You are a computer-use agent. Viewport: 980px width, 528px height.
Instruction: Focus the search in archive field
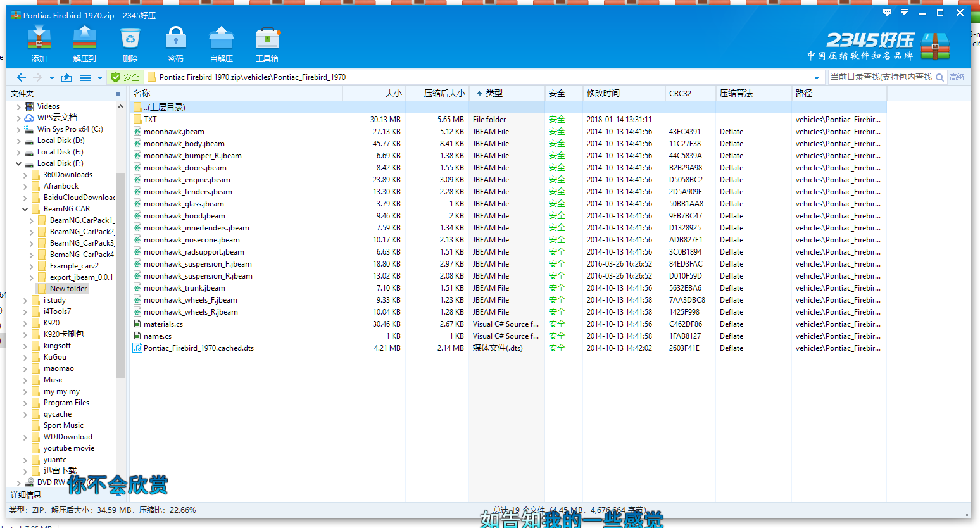coord(881,77)
